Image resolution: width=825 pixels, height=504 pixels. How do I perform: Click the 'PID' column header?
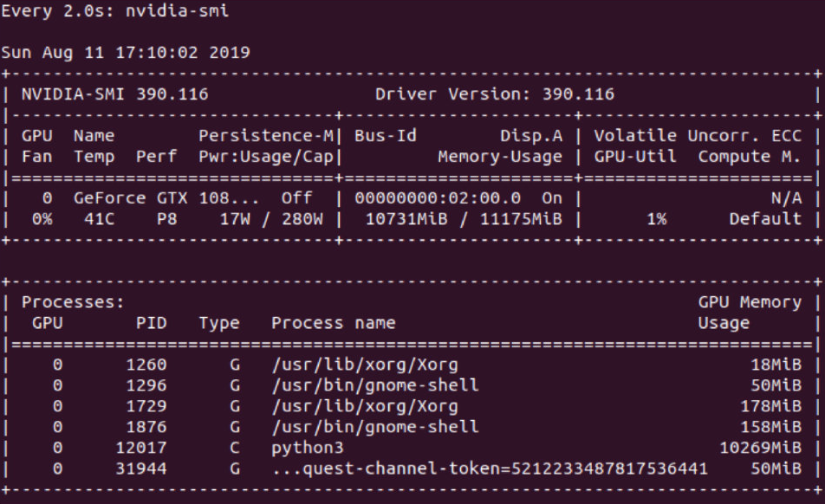coord(151,323)
